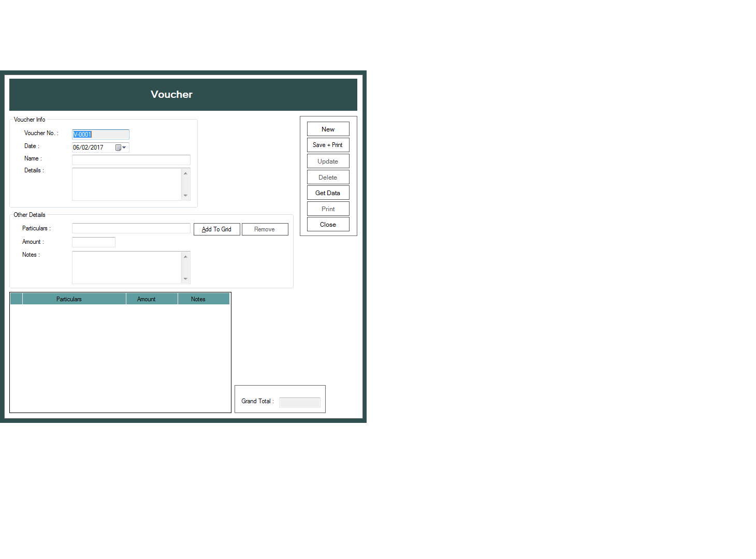Screen dimensions: 756x559
Task: Click Add To Grid button
Action: click(216, 229)
